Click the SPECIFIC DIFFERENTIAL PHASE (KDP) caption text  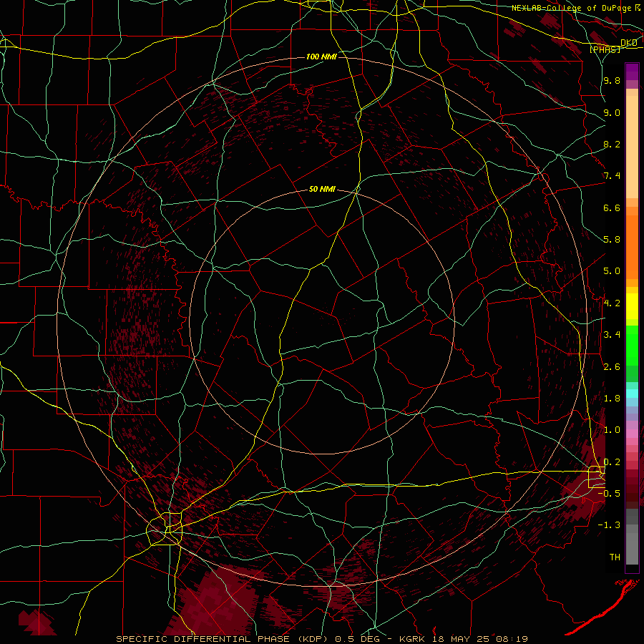[223, 639]
